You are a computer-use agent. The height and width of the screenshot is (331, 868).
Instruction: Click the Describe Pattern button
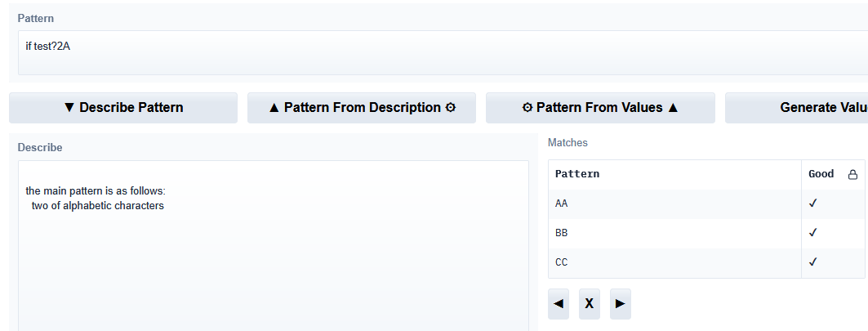click(x=123, y=108)
